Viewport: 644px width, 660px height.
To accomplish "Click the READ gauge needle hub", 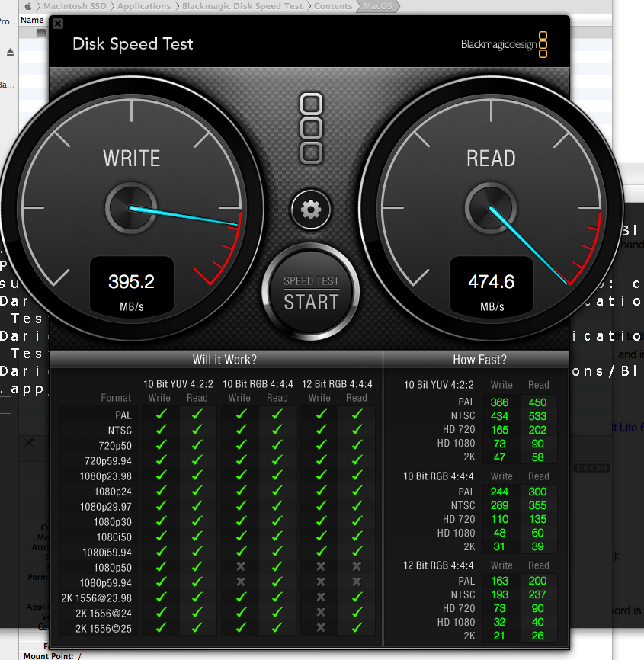I will click(491, 208).
